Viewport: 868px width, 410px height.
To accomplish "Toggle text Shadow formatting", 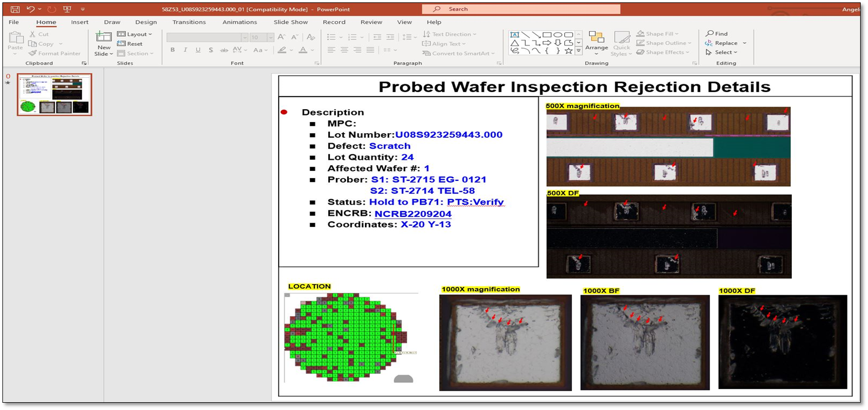I will tap(211, 50).
